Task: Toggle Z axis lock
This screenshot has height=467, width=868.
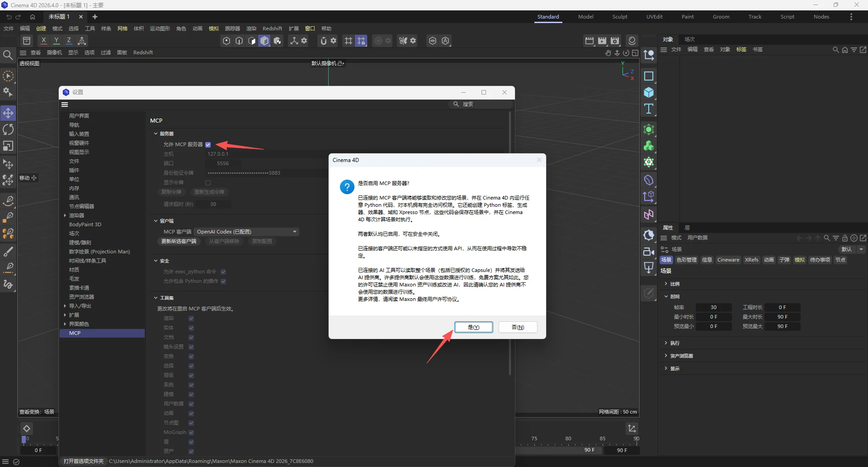Action: [x=69, y=41]
